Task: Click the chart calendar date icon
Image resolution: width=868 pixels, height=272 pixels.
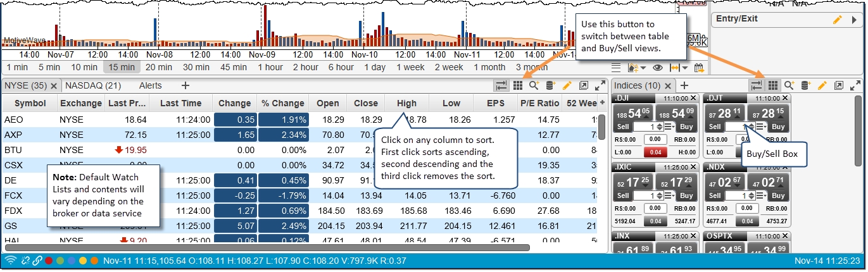Action: tap(699, 68)
